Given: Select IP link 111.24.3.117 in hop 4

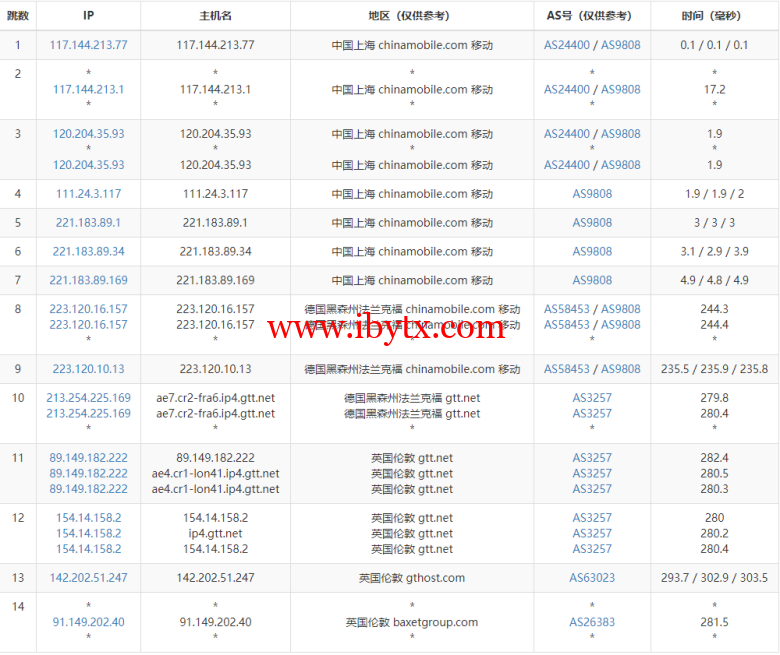Looking at the screenshot, I should [88, 194].
